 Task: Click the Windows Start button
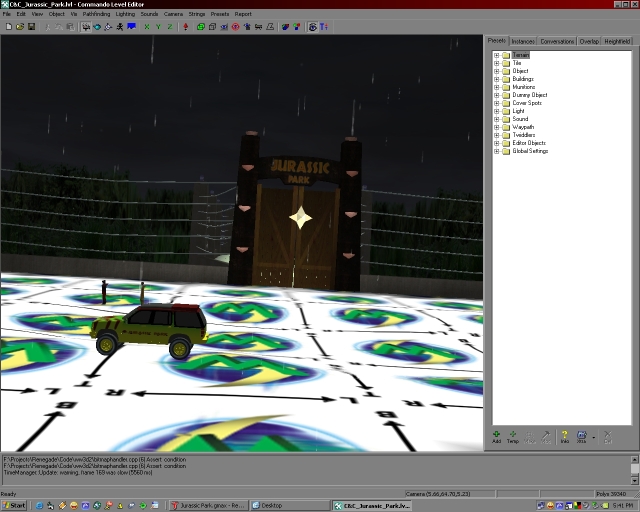17,505
